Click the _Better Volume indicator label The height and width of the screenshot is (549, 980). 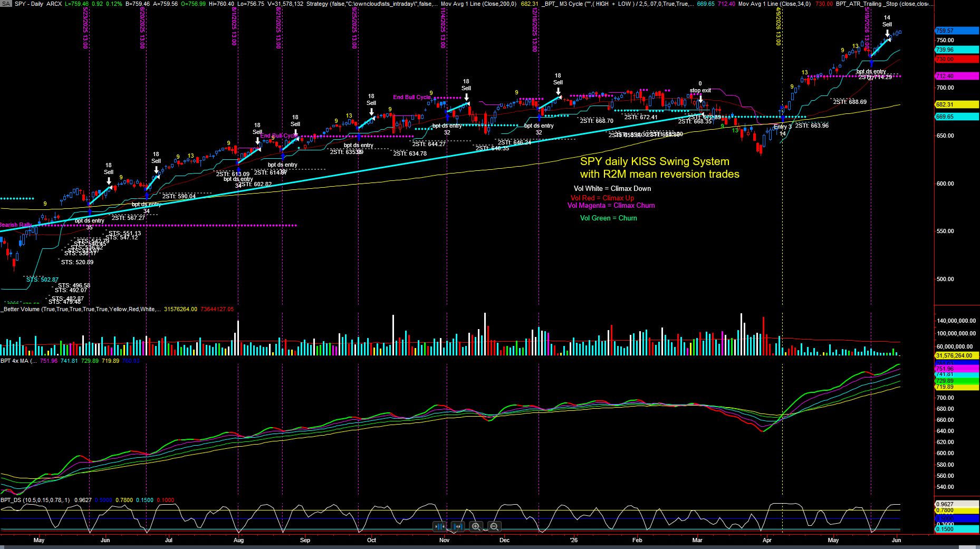click(x=80, y=309)
